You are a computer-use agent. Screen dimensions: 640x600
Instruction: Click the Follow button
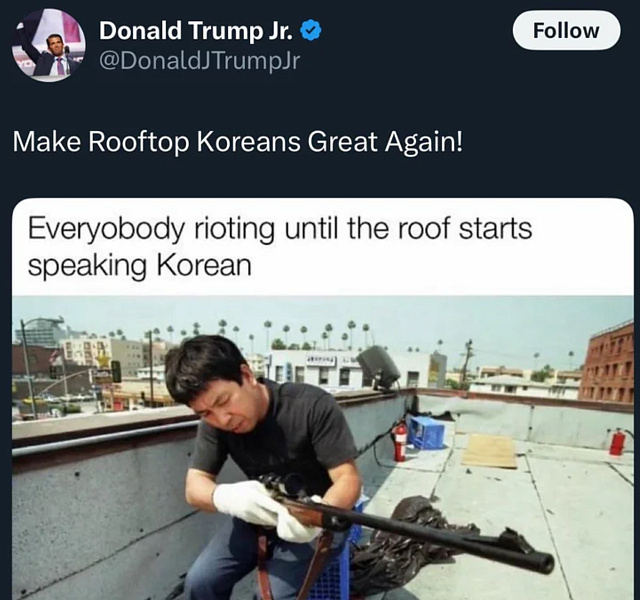coord(567,31)
